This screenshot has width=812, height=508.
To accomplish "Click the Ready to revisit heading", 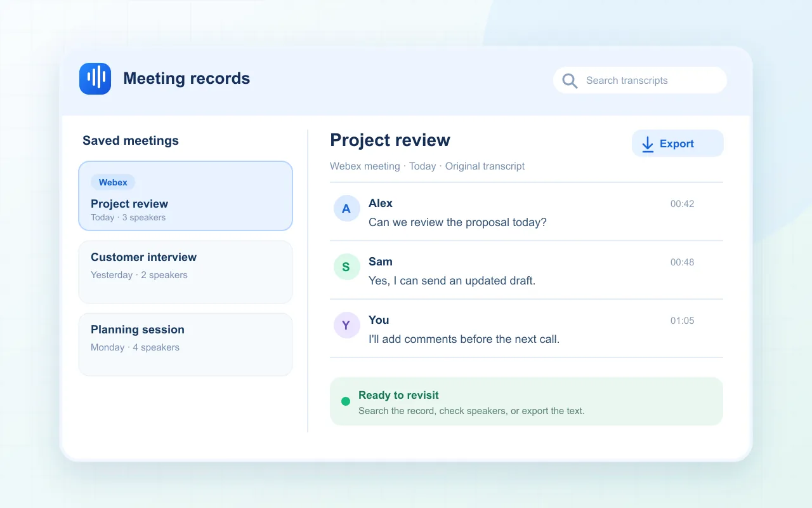I will pyautogui.click(x=398, y=395).
